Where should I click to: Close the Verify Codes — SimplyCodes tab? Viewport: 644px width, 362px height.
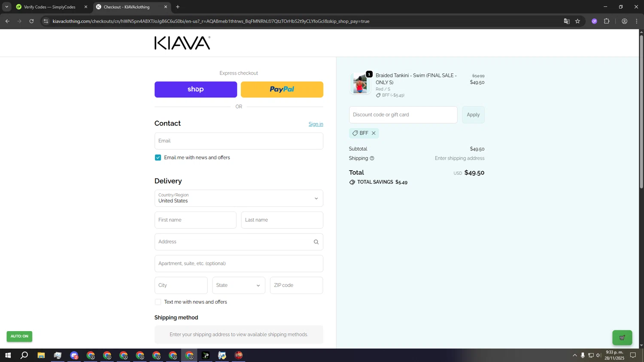86,7
